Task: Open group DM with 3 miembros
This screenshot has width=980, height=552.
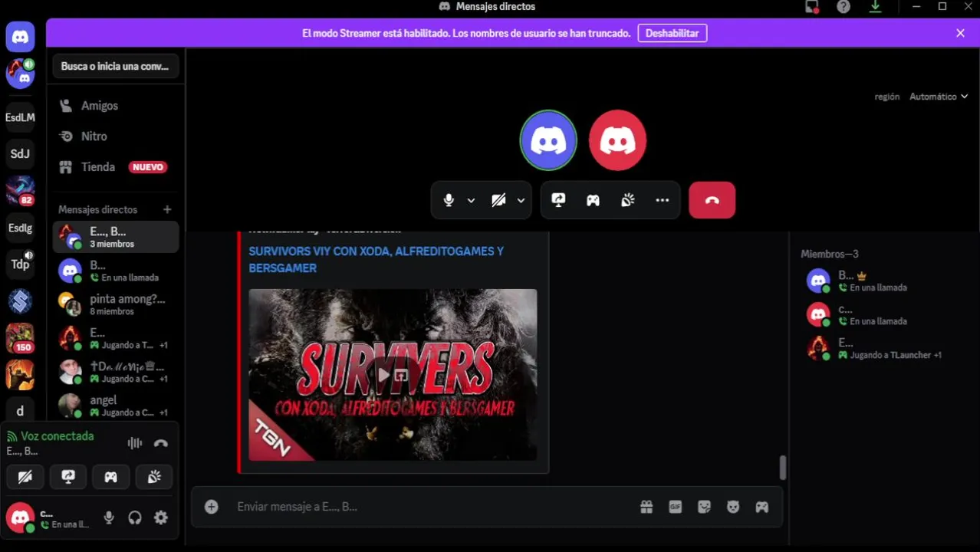Action: (x=116, y=237)
